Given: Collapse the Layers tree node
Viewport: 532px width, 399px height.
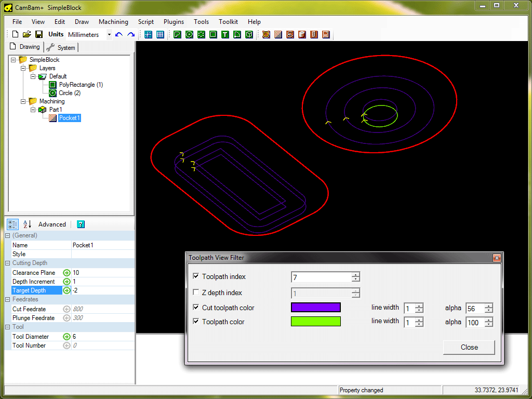Looking at the screenshot, I should pos(23,68).
